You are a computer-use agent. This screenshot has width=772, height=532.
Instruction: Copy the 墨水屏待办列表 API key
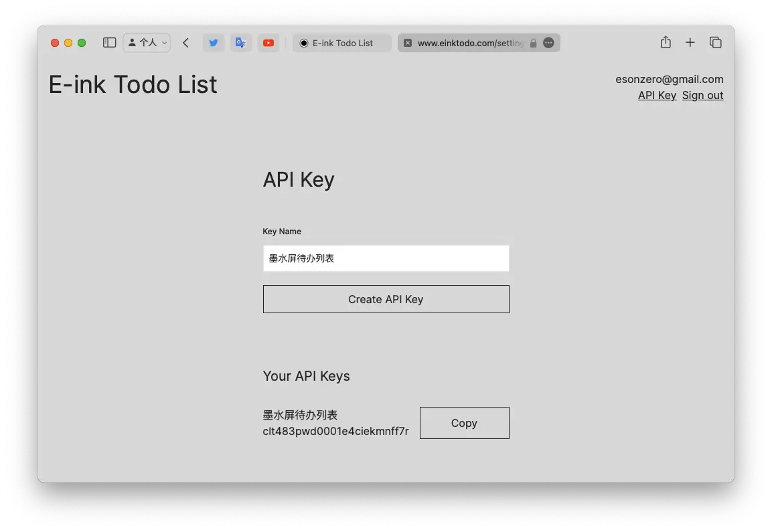pyautogui.click(x=464, y=422)
